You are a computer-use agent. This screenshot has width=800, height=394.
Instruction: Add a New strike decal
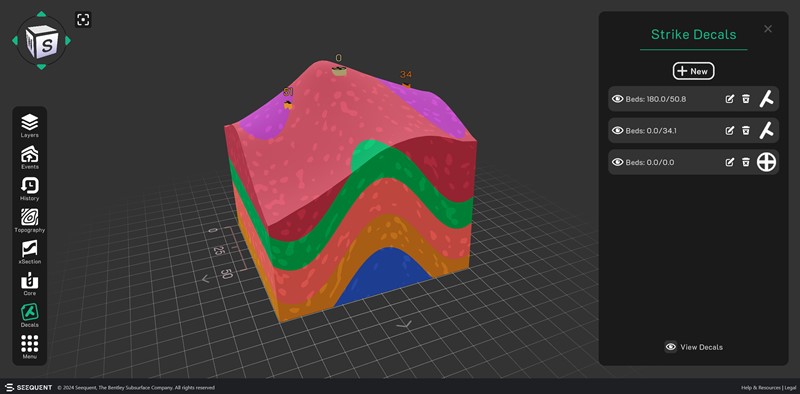pos(693,71)
